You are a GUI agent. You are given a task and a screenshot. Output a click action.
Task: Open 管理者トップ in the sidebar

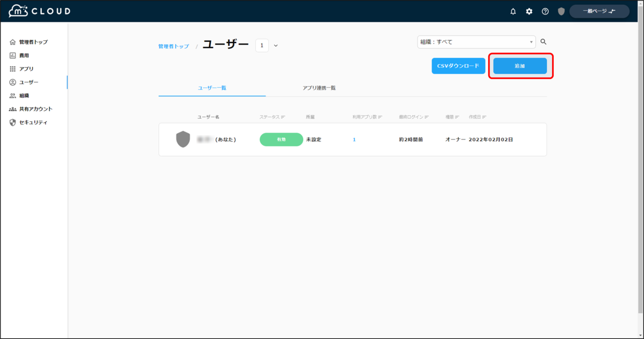34,42
